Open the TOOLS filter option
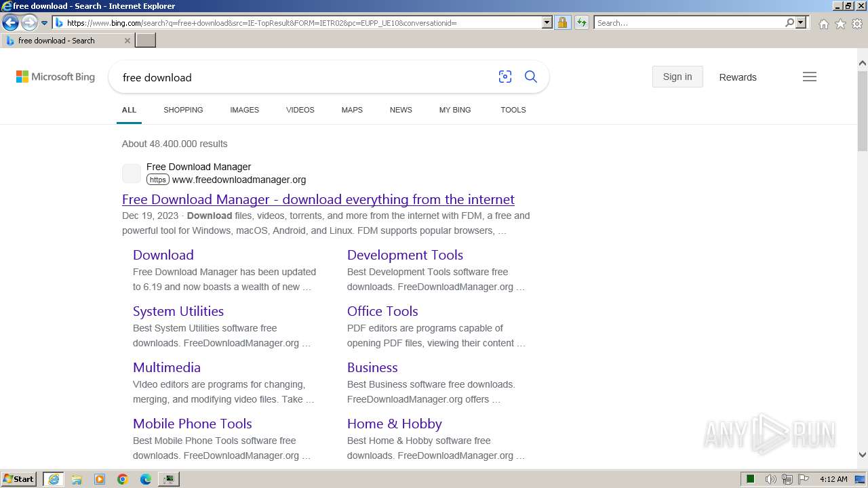Screen dimensions: 868x488 513,110
